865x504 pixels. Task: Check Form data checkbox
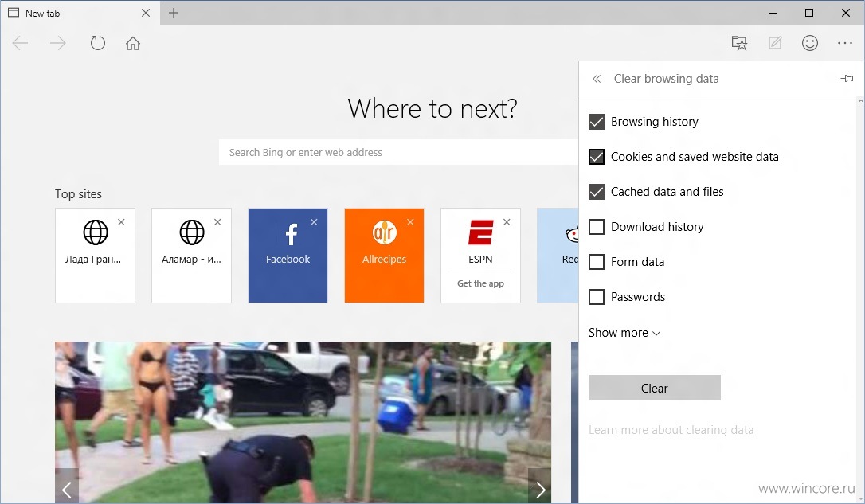[597, 262]
